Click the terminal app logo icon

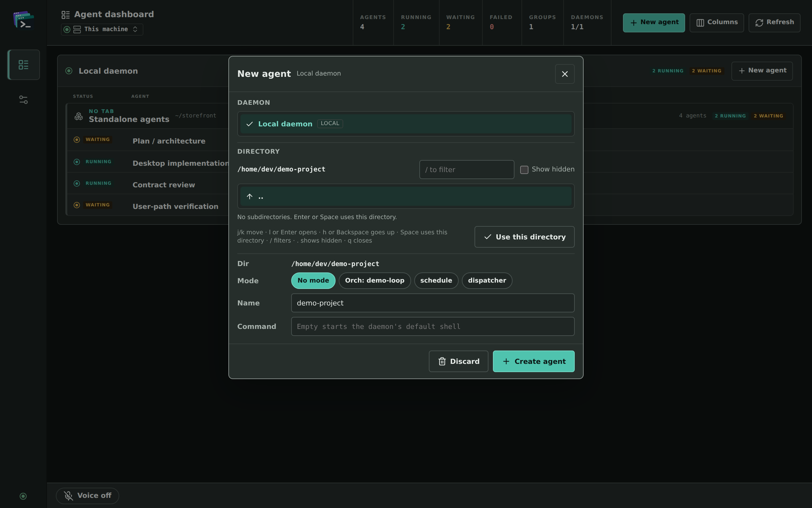coord(23,20)
